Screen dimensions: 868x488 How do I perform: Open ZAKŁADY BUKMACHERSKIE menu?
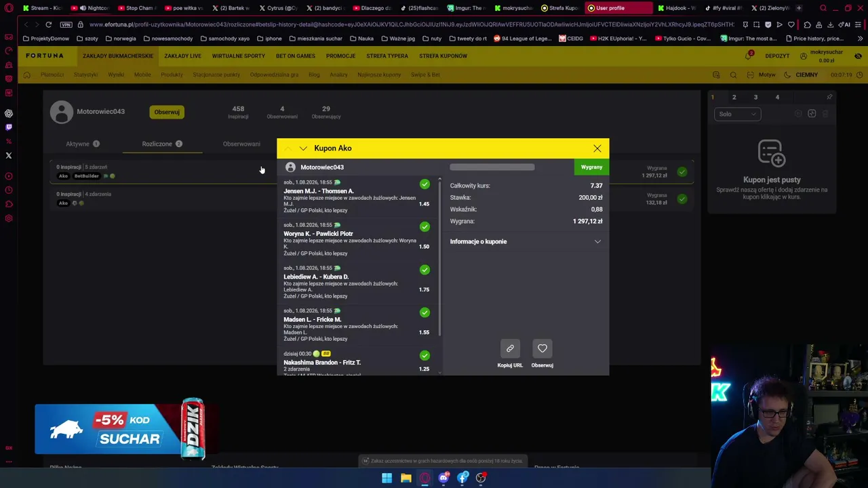click(x=118, y=56)
